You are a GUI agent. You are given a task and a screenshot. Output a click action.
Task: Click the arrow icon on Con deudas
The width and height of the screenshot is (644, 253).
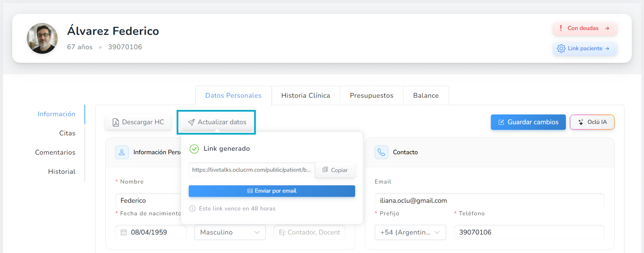607,28
